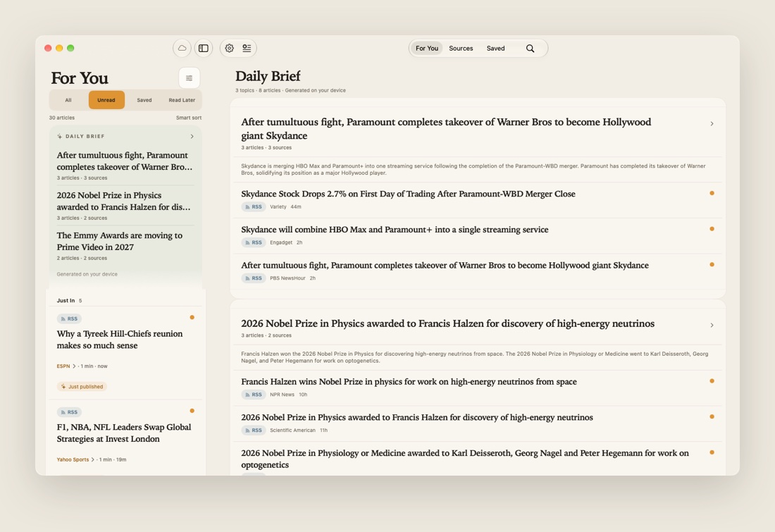Toggle the sidebar panel icon
This screenshot has width=775, height=532.
203,48
